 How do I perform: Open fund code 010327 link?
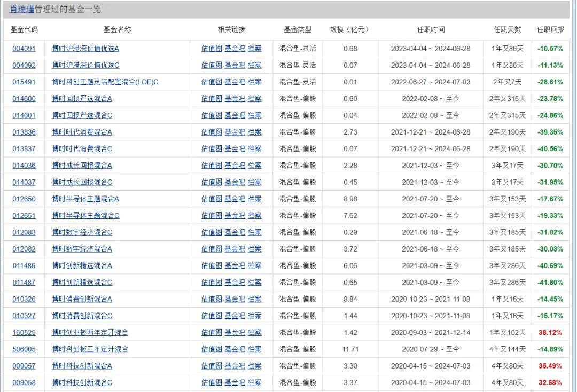coord(24,316)
